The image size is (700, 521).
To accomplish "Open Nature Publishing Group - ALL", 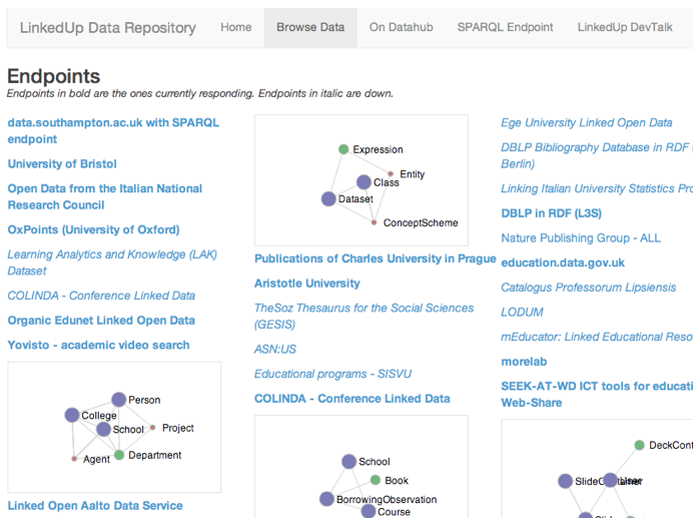I will (x=581, y=238).
